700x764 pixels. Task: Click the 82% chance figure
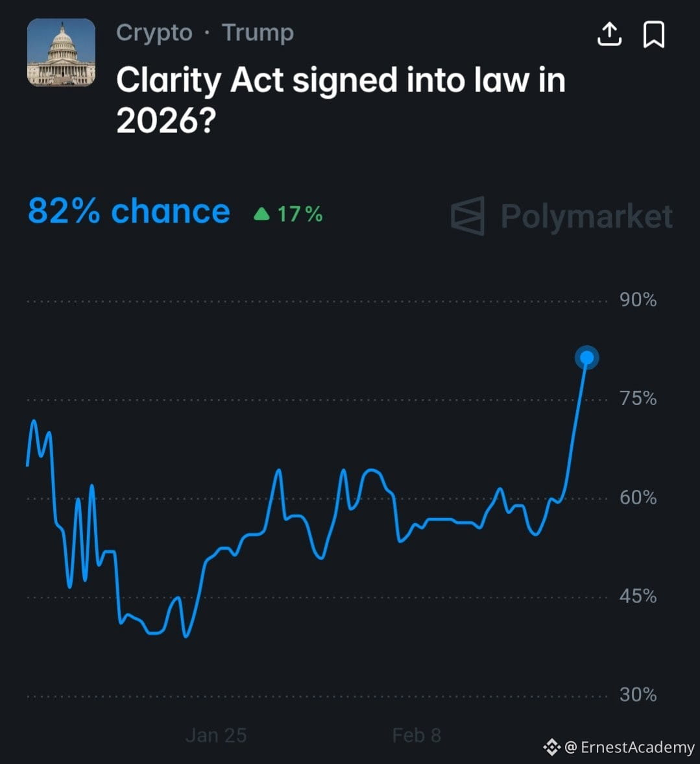point(129,212)
